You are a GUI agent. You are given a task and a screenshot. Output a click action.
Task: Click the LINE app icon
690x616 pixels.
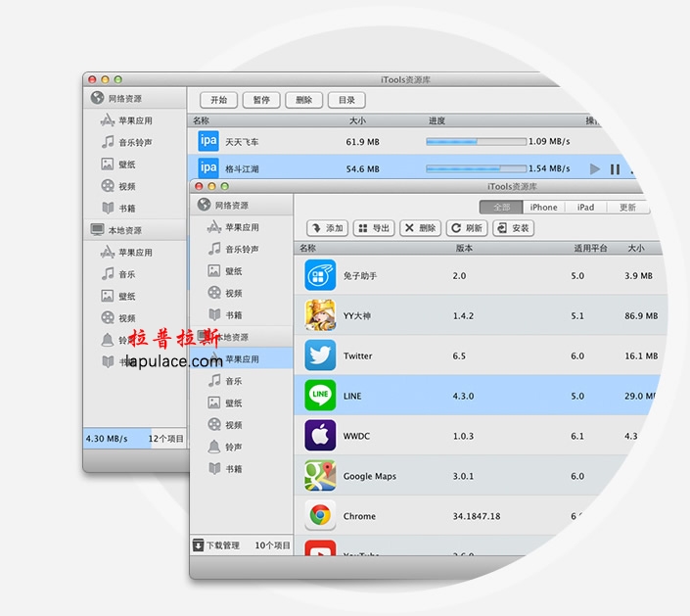[320, 396]
